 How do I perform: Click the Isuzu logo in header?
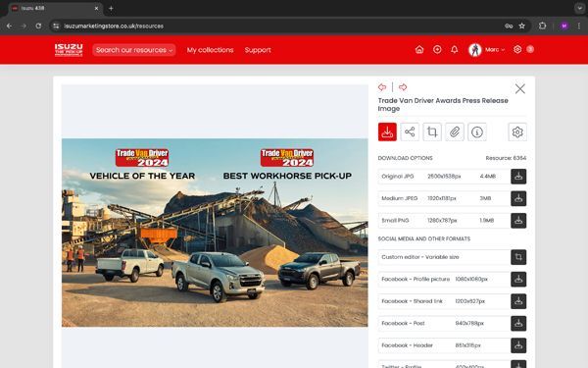(x=69, y=50)
